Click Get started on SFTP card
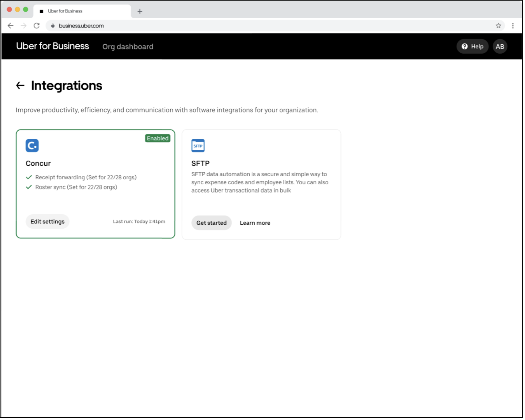The width and height of the screenshot is (525, 420). [211, 223]
